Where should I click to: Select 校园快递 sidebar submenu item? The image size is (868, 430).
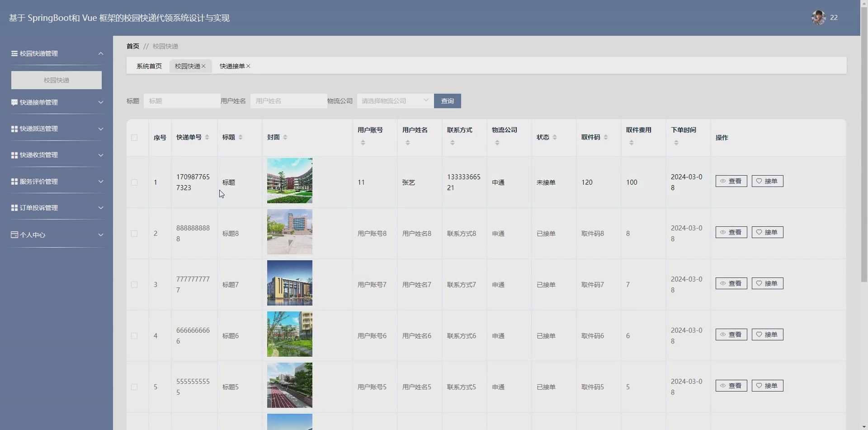tap(57, 80)
